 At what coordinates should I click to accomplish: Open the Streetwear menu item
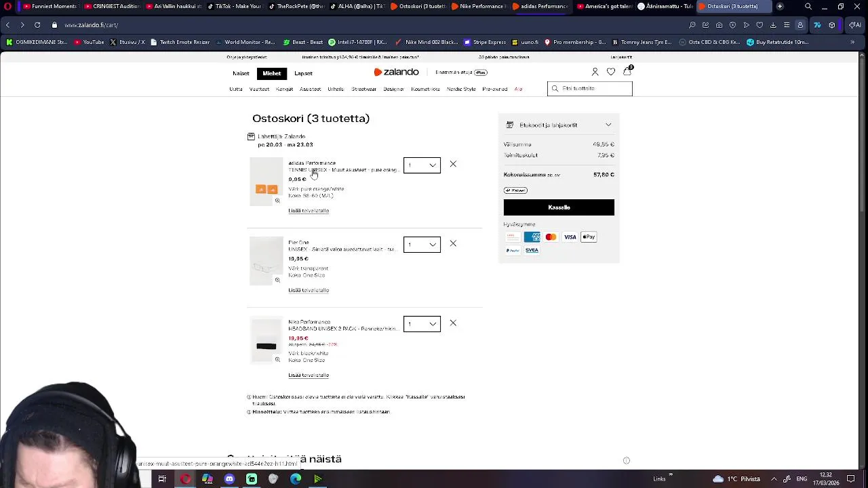click(363, 89)
